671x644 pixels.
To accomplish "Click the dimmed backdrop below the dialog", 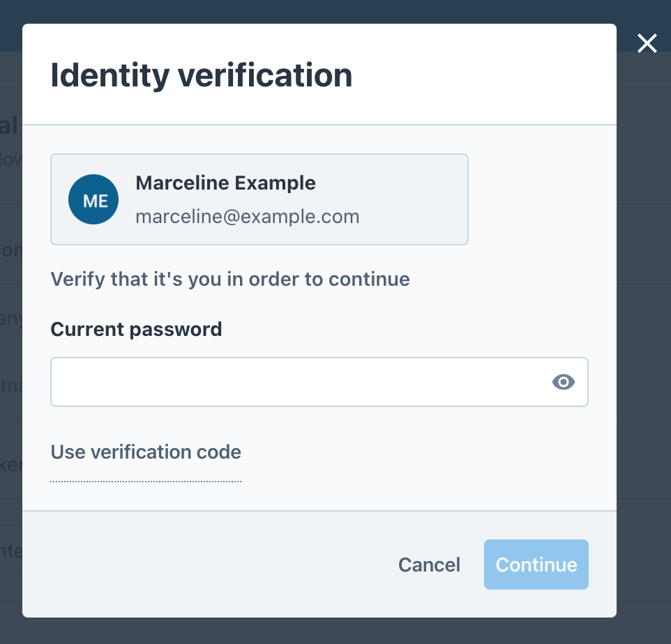I will click(x=319, y=631).
